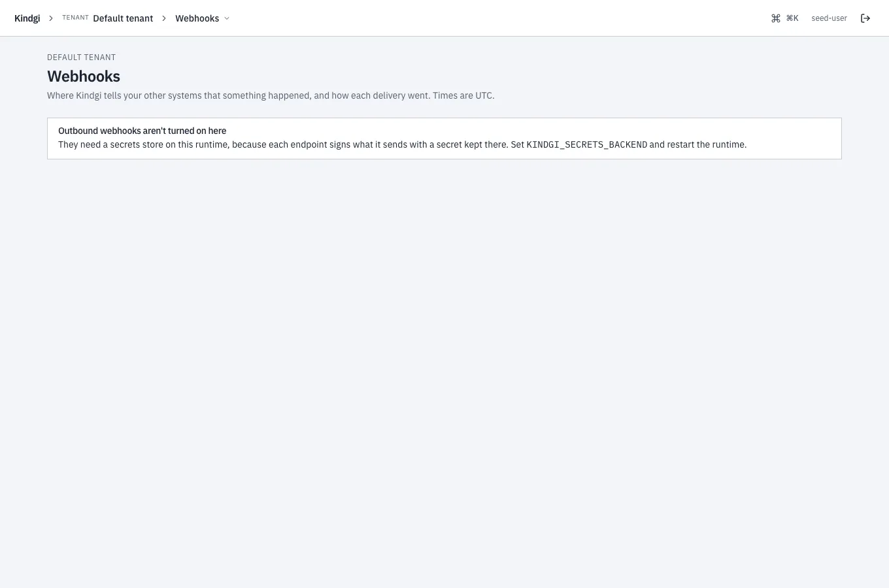Click the 'Times are UTC' description text
Screen dimensions: 889x588
tap(463, 95)
